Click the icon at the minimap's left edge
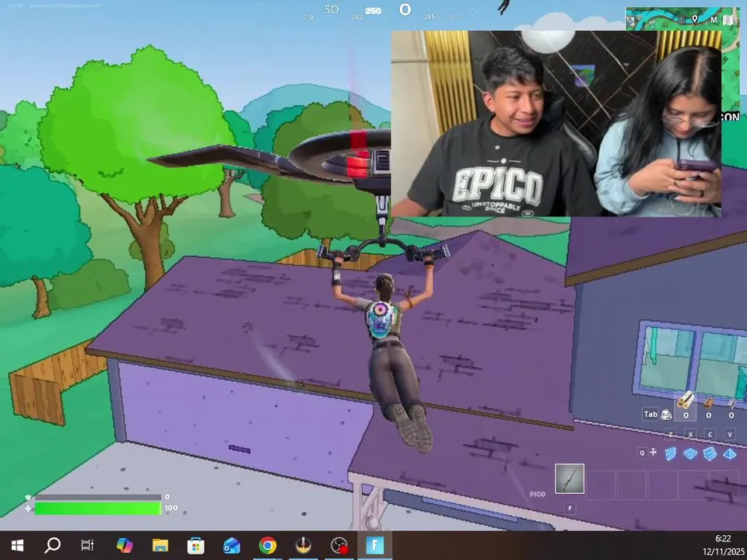Screen dimensions: 747x560 631,21
